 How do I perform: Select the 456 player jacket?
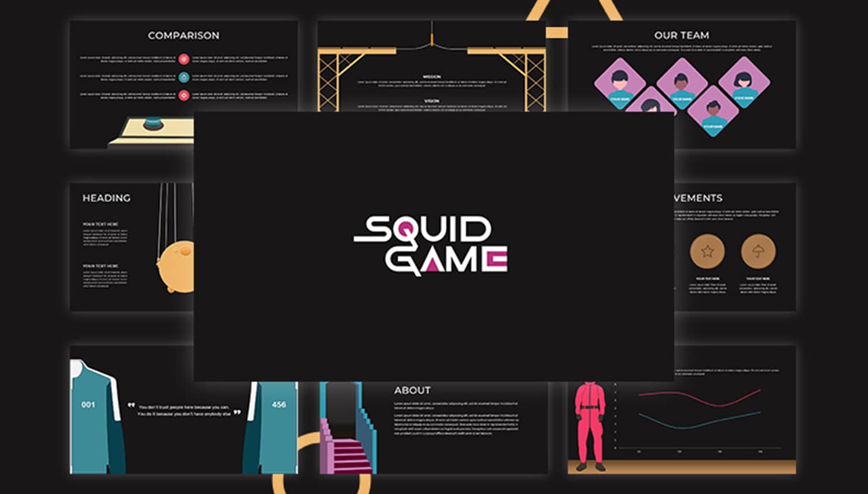[x=270, y=427]
